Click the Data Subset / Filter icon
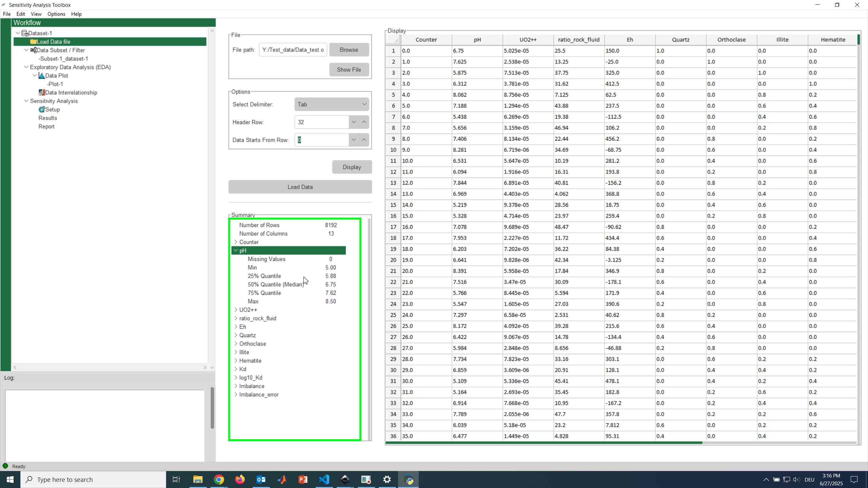868x488 pixels. coord(33,50)
